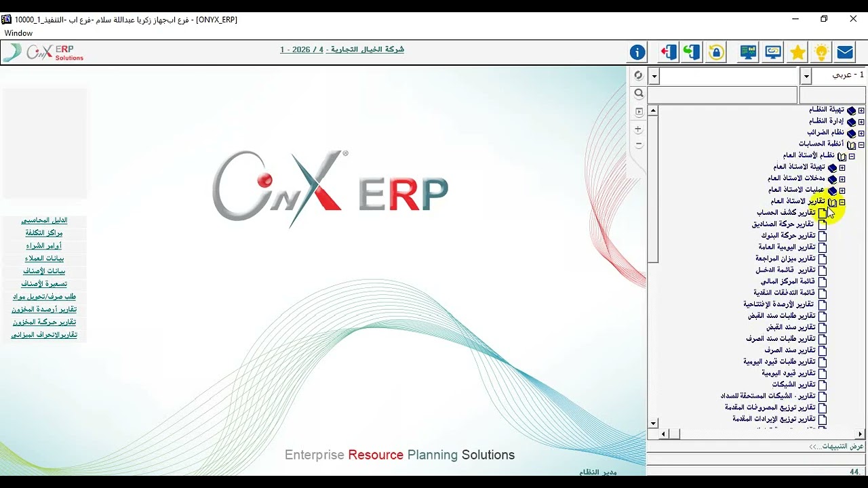Click the blue information icon in toolbar
The height and width of the screenshot is (488, 868).
[637, 52]
